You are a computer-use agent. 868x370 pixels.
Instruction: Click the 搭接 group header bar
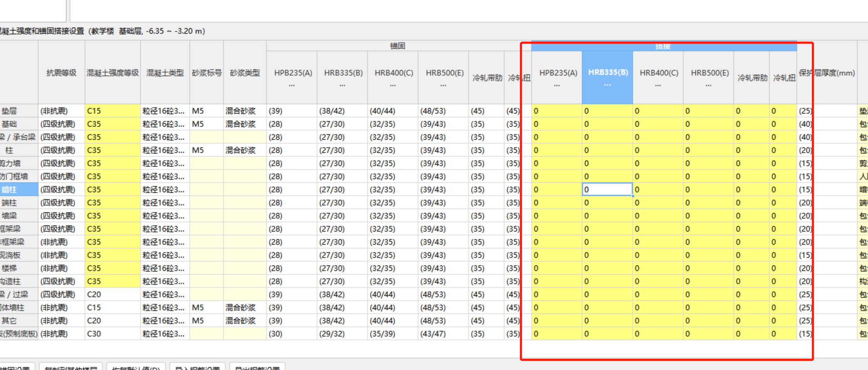(x=664, y=46)
